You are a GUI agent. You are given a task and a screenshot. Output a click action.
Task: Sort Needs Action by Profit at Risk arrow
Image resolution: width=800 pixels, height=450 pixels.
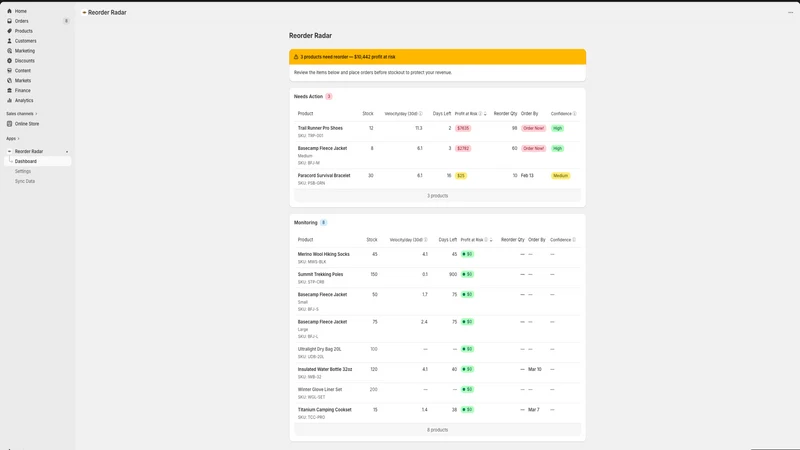coord(485,114)
